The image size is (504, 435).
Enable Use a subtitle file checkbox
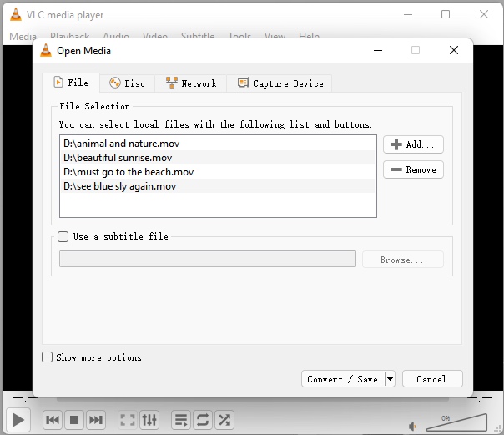click(x=63, y=236)
